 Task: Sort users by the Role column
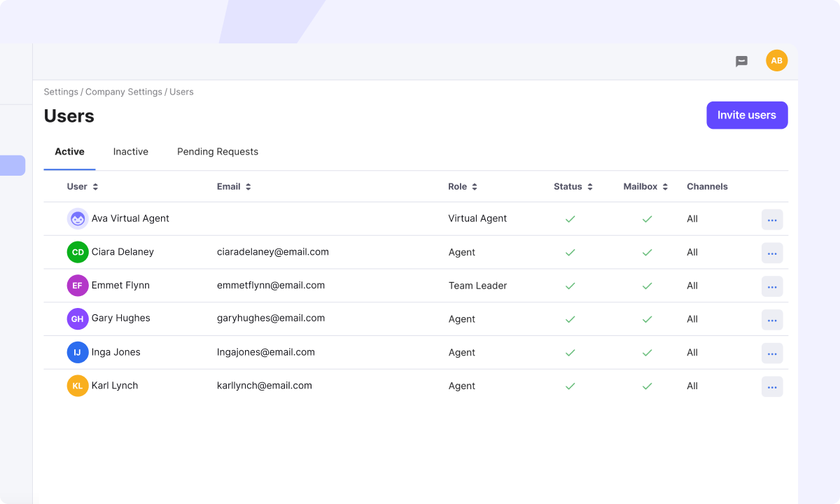[463, 186]
